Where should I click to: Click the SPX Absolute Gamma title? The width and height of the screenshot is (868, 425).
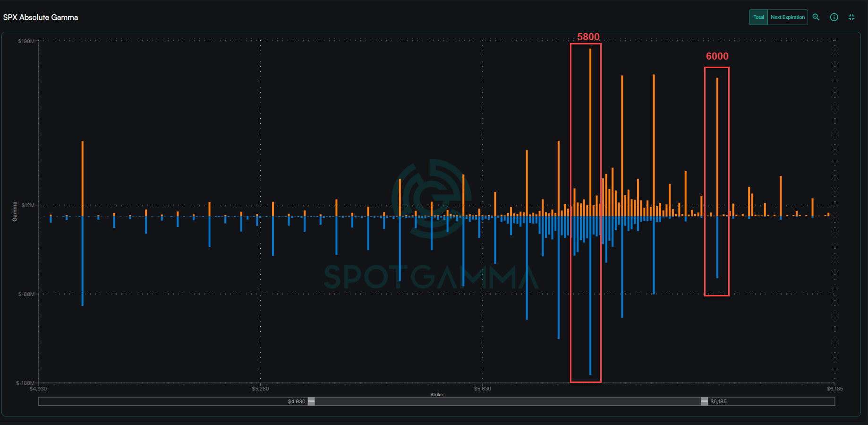pos(41,17)
